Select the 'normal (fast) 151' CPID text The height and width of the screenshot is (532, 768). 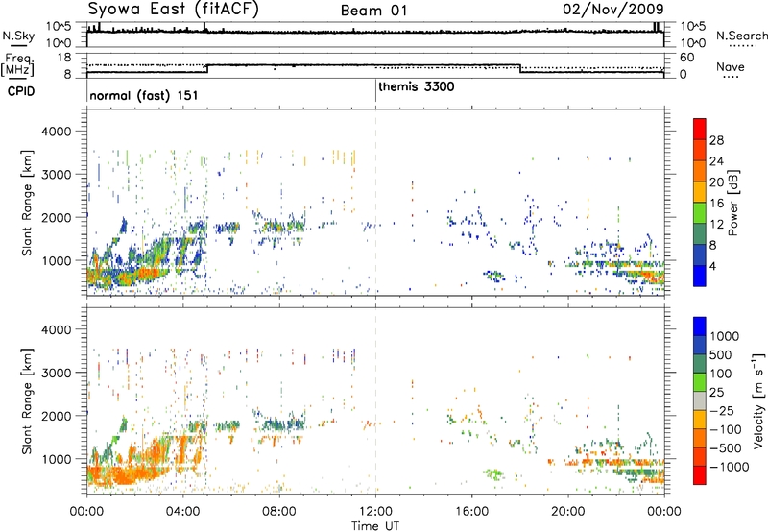[144, 95]
